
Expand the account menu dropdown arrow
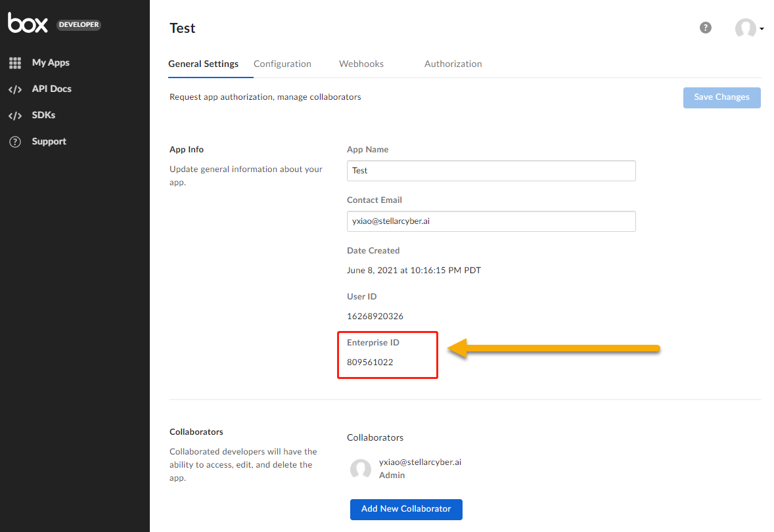[x=762, y=29]
